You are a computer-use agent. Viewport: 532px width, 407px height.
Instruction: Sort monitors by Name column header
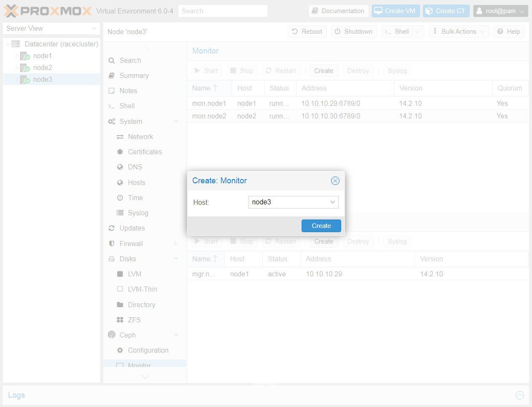point(209,88)
